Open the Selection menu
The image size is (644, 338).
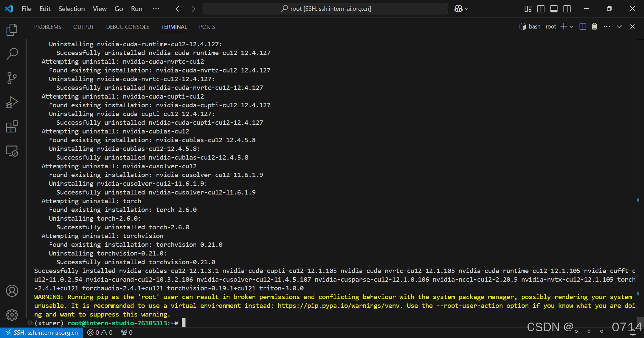71,9
